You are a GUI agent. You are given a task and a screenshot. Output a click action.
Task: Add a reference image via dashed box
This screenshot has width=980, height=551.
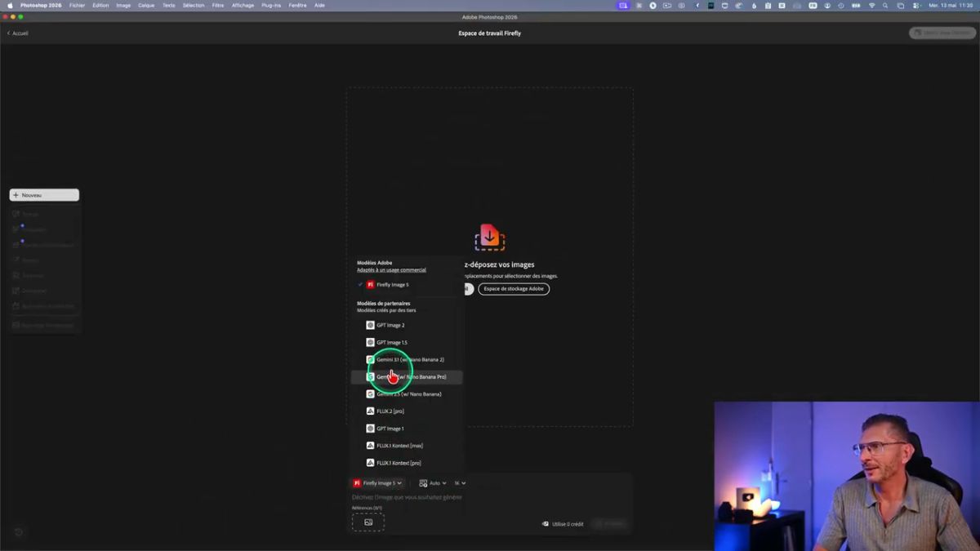click(368, 522)
